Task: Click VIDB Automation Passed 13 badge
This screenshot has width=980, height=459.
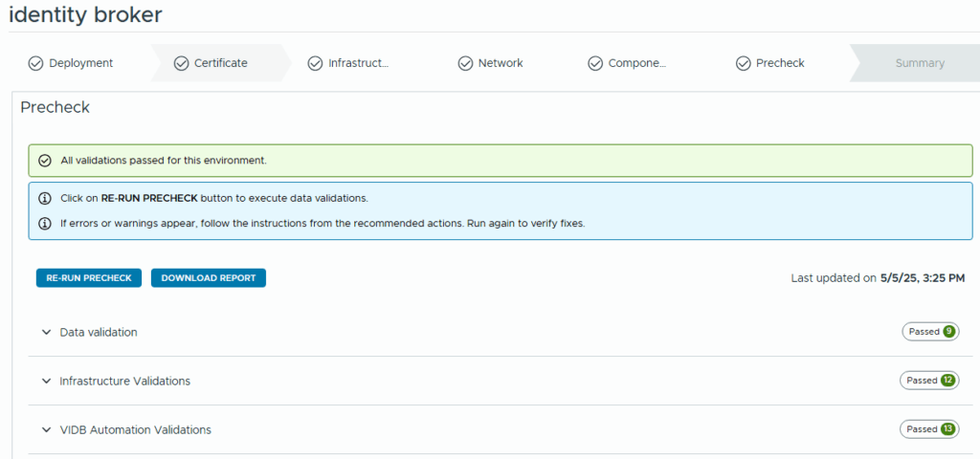Action: tap(928, 429)
